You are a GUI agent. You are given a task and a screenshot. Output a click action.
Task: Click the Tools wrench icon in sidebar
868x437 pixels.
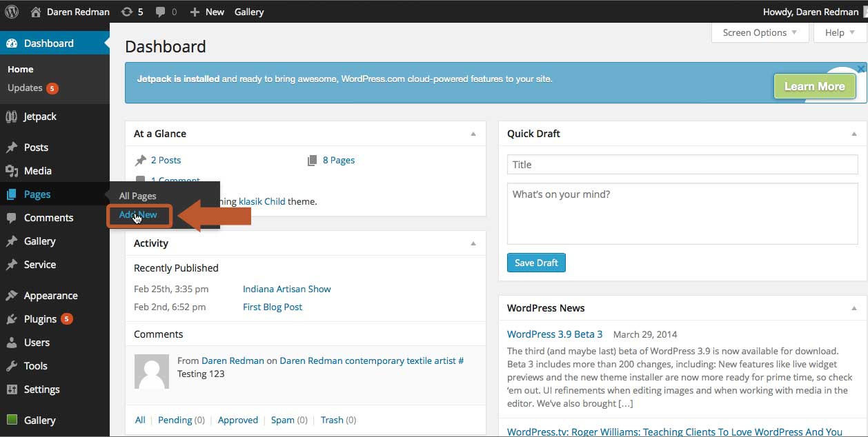pos(12,366)
